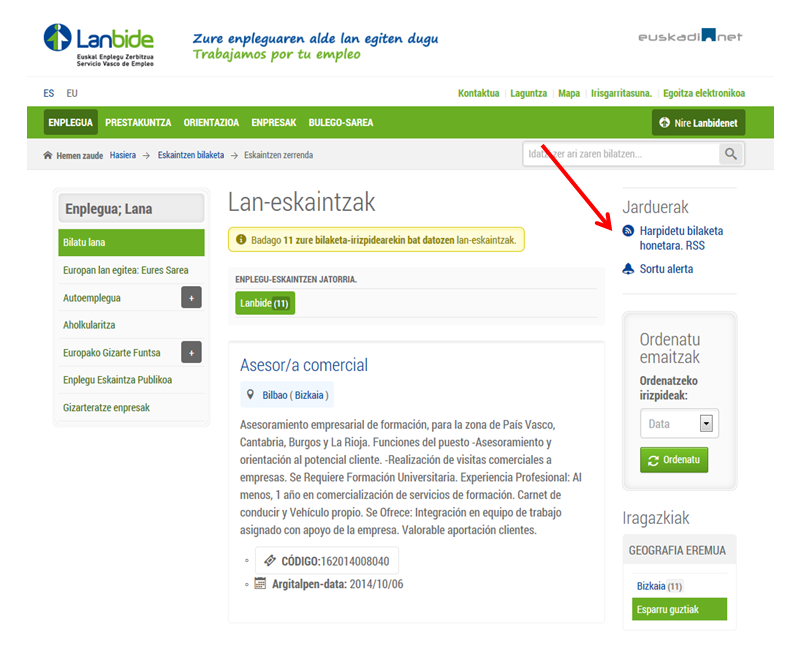Expand the Autoemplegua plus button

(191, 298)
